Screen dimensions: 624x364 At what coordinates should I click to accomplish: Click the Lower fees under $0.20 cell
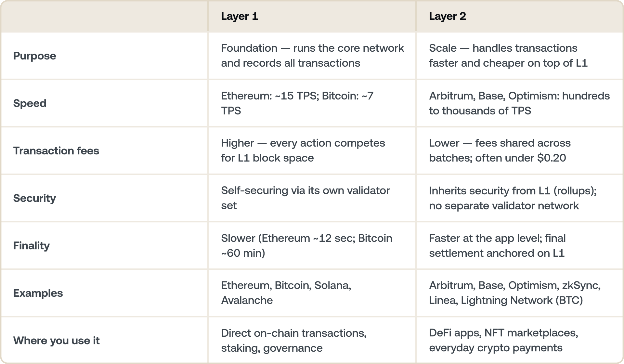pos(500,150)
